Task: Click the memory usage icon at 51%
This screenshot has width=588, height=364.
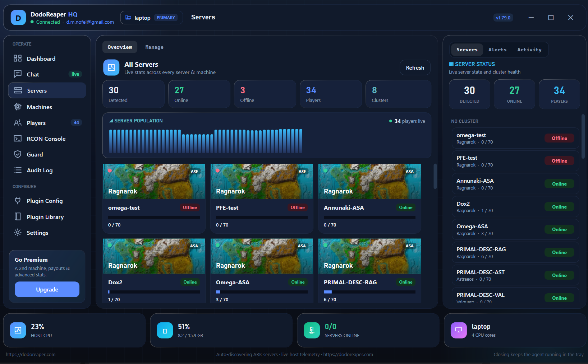Action: 165,330
